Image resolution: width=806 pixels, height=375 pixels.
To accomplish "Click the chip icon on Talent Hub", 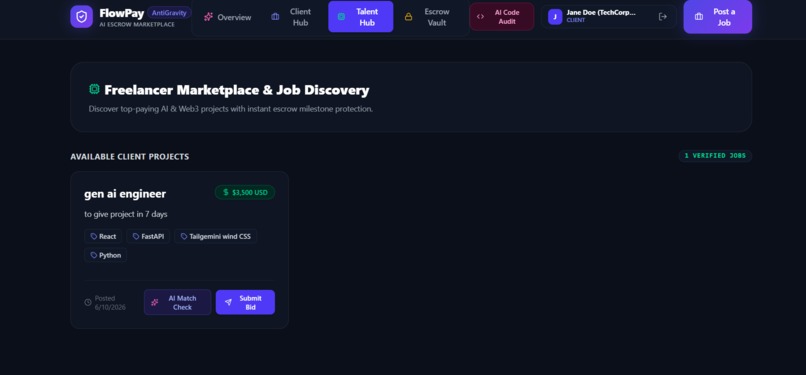I will (341, 17).
